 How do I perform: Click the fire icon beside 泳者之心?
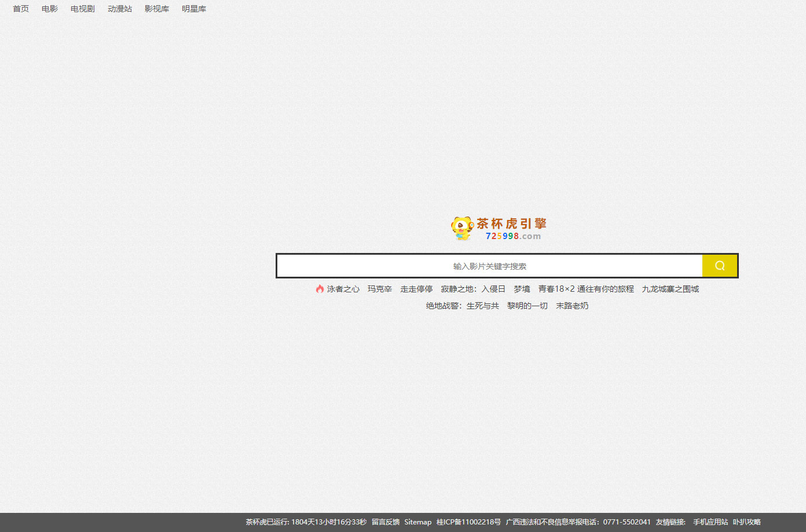pyautogui.click(x=320, y=289)
